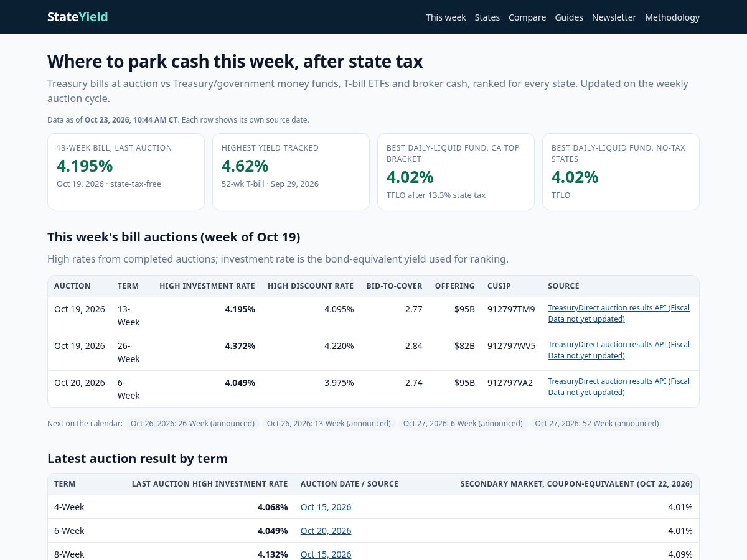This screenshot has width=747, height=560.
Task: Click the 4.09% secondary market value
Action: (x=680, y=554)
